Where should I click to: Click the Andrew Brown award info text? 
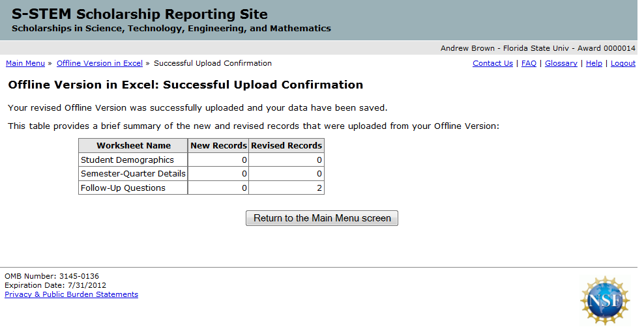[538, 48]
